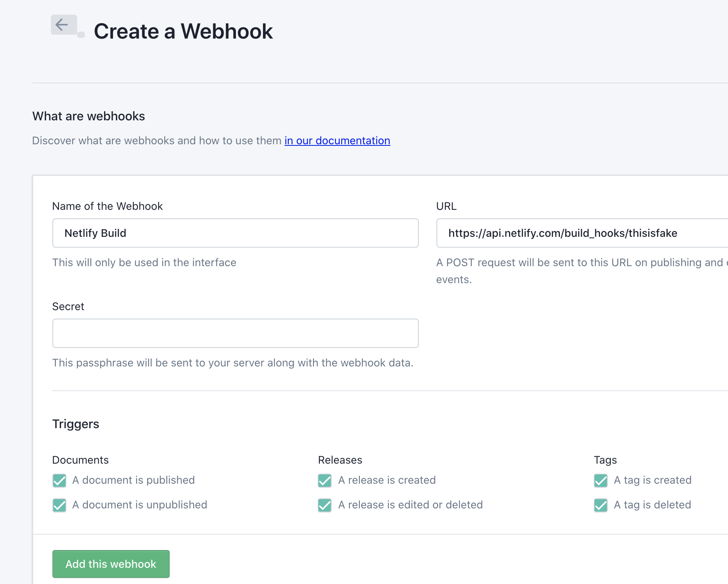Uncheck A document is unpublished
728x584 pixels.
point(59,505)
